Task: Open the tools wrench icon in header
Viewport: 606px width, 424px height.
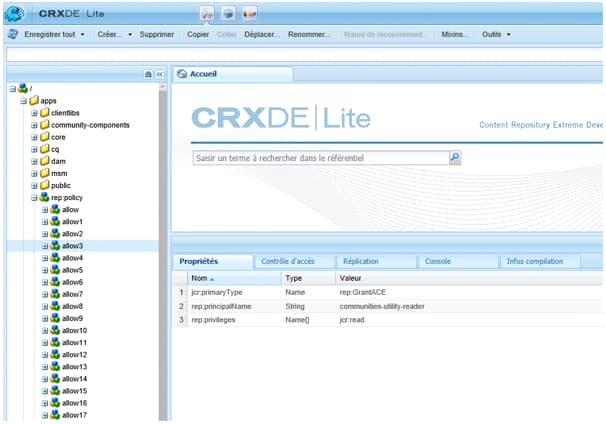Action: [208, 14]
